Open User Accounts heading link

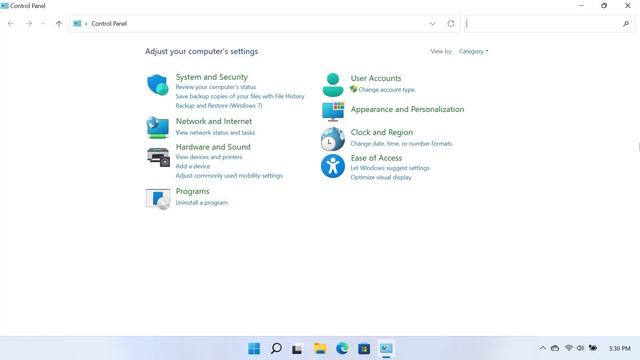pos(376,78)
